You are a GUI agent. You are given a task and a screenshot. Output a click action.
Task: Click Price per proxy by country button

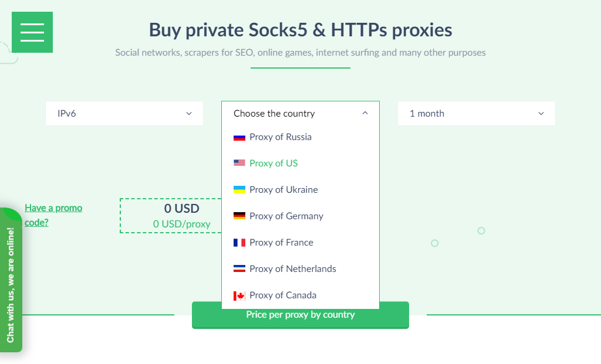(x=300, y=315)
